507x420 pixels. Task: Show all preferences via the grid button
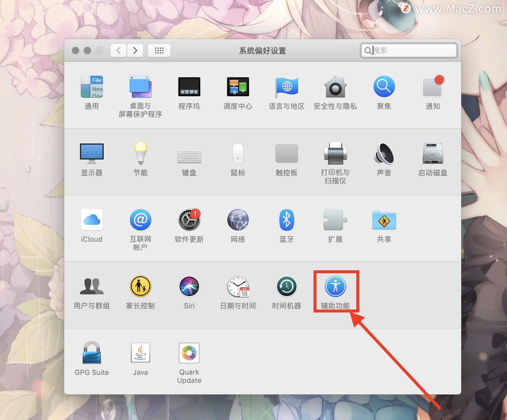click(159, 50)
